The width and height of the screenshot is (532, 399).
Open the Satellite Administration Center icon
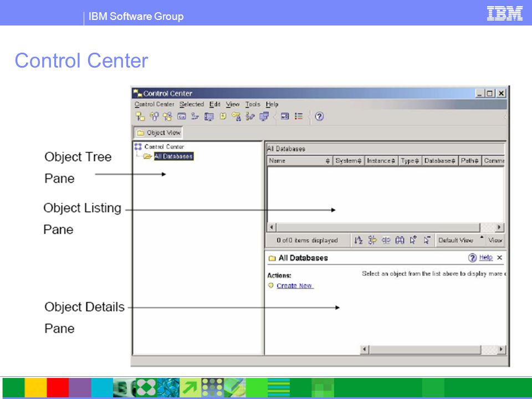point(167,116)
